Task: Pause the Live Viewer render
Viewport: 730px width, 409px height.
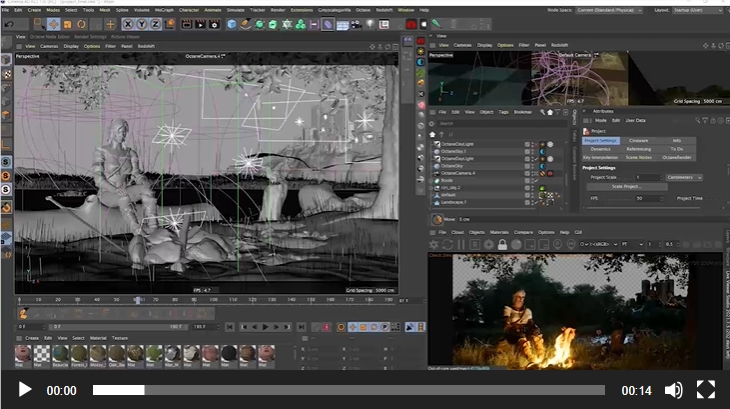Action: click(x=461, y=244)
